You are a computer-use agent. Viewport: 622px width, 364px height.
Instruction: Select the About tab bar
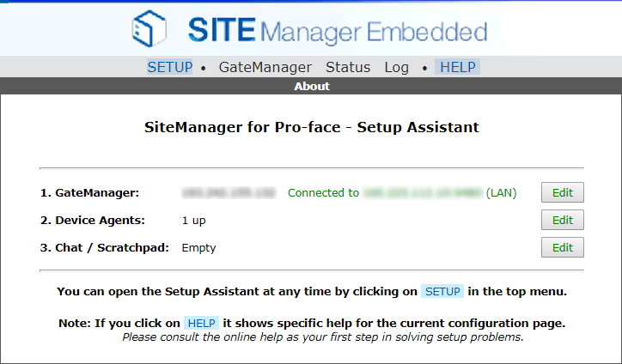click(311, 86)
